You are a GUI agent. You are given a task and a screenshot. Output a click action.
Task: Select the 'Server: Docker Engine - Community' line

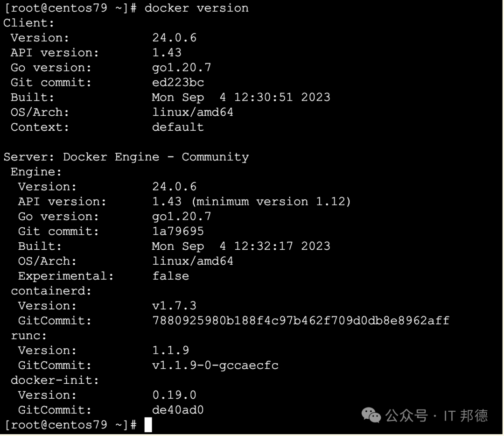[x=126, y=157]
